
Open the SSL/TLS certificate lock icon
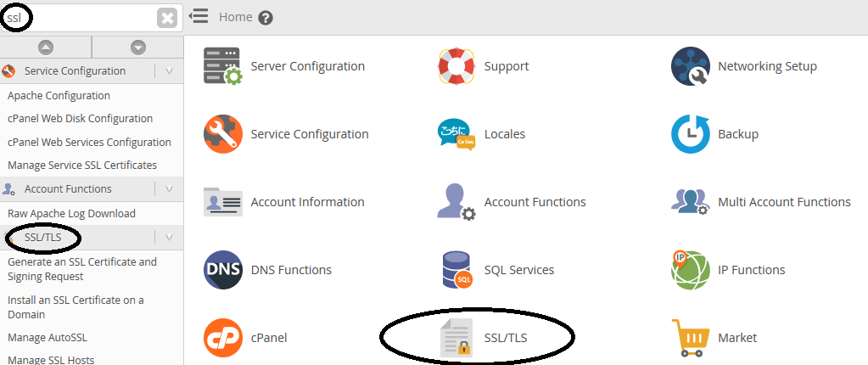(x=456, y=337)
